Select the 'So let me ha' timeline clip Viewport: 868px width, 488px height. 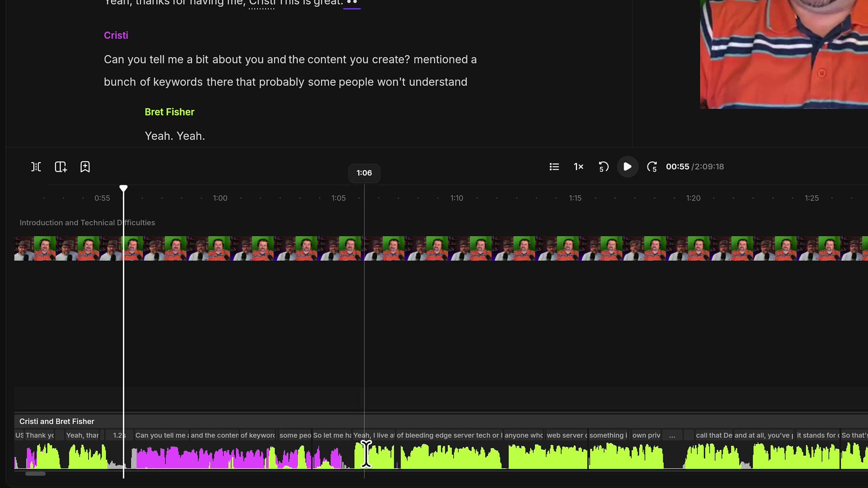[332, 435]
